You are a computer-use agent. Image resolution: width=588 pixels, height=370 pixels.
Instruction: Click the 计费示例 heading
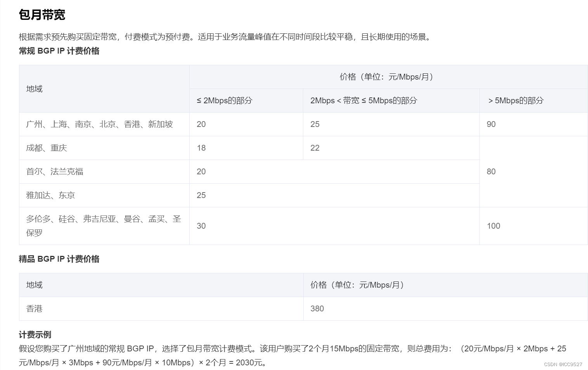(35, 335)
